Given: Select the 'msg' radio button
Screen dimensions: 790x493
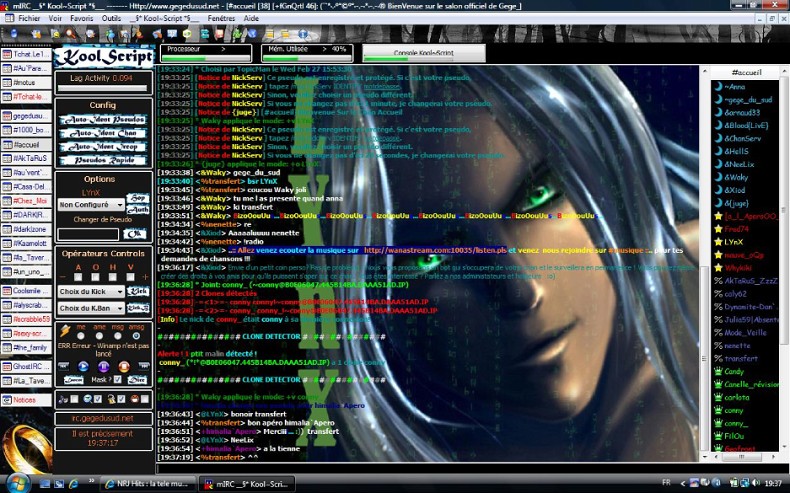Looking at the screenshot, I should coord(117,336).
